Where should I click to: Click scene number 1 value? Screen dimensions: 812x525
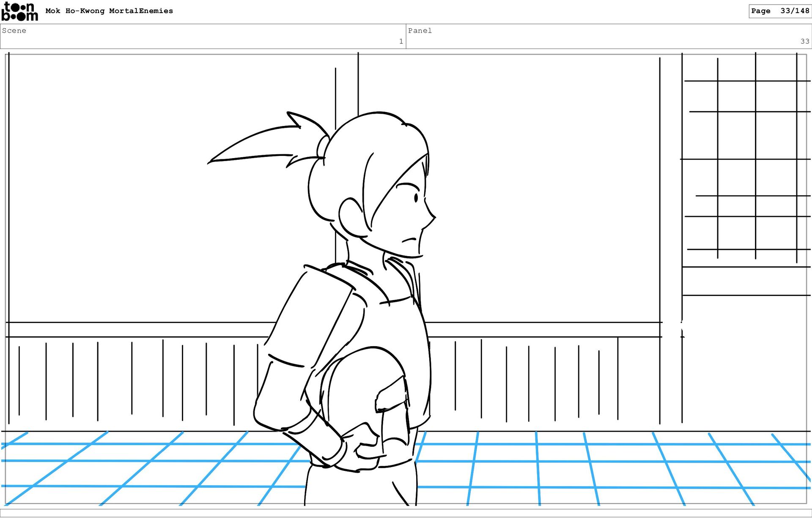tap(401, 41)
